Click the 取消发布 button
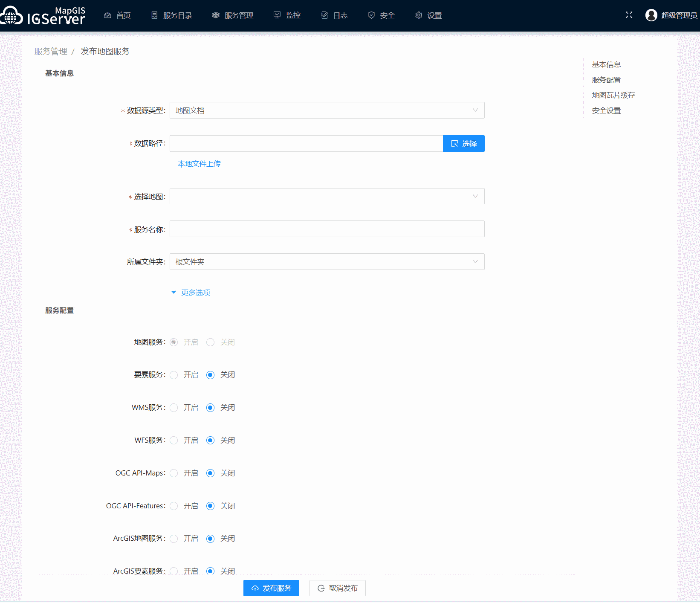 coord(338,588)
